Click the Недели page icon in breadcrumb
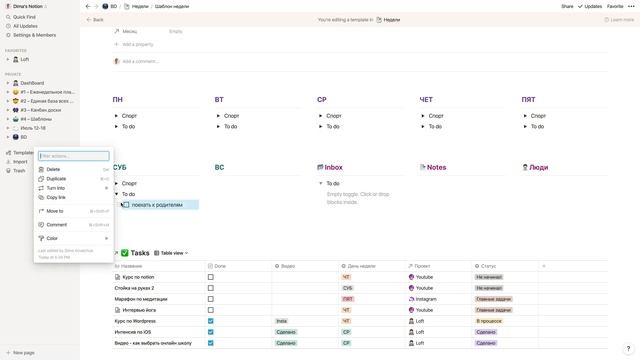This screenshot has height=360, width=640. click(x=127, y=7)
